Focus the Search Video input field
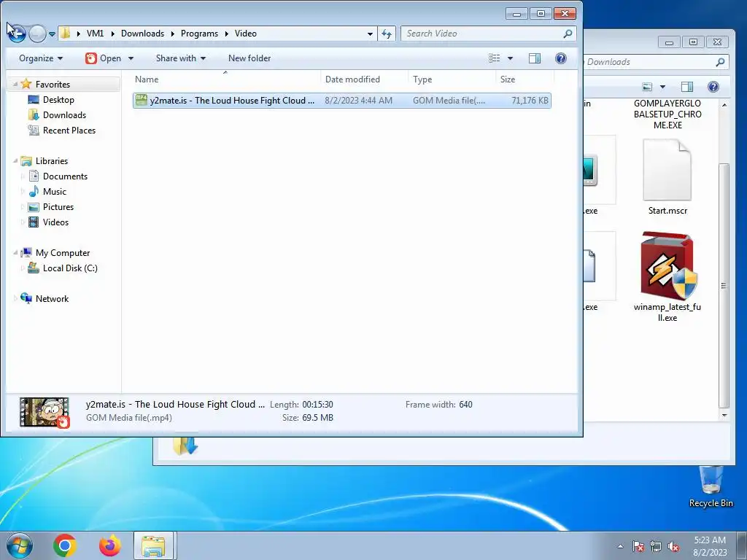This screenshot has width=747, height=560. [x=488, y=34]
